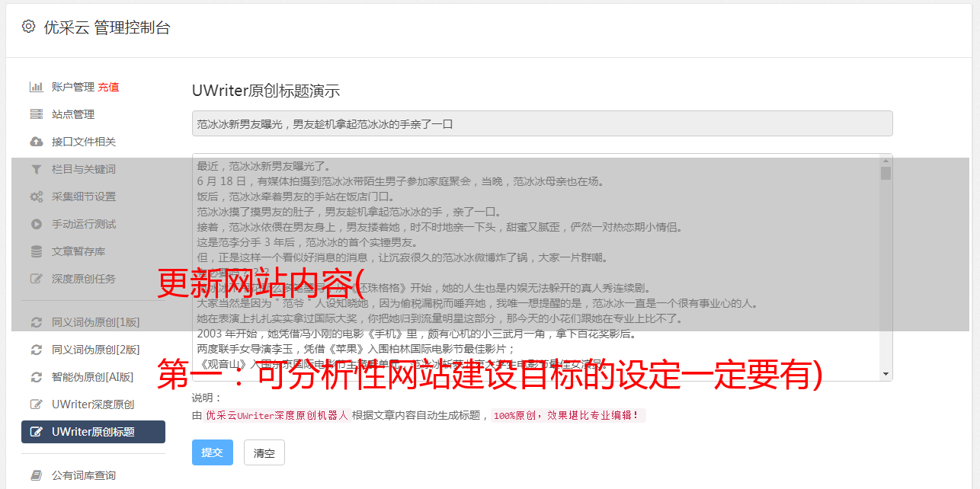980x489 pixels.
Task: Click the refresh icon beside 同义词伪原创[1版]
Action: [x=36, y=322]
